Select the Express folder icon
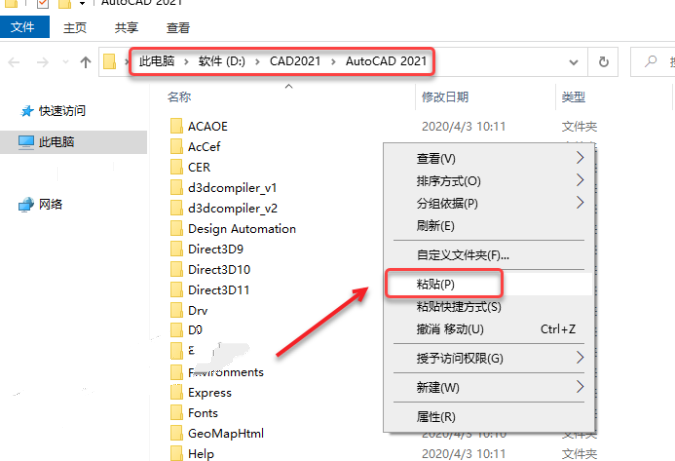The width and height of the screenshot is (675, 461). pyautogui.click(x=176, y=392)
